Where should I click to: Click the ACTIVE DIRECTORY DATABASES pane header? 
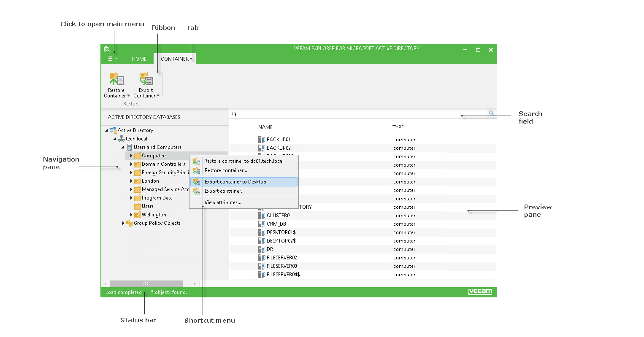[144, 117]
